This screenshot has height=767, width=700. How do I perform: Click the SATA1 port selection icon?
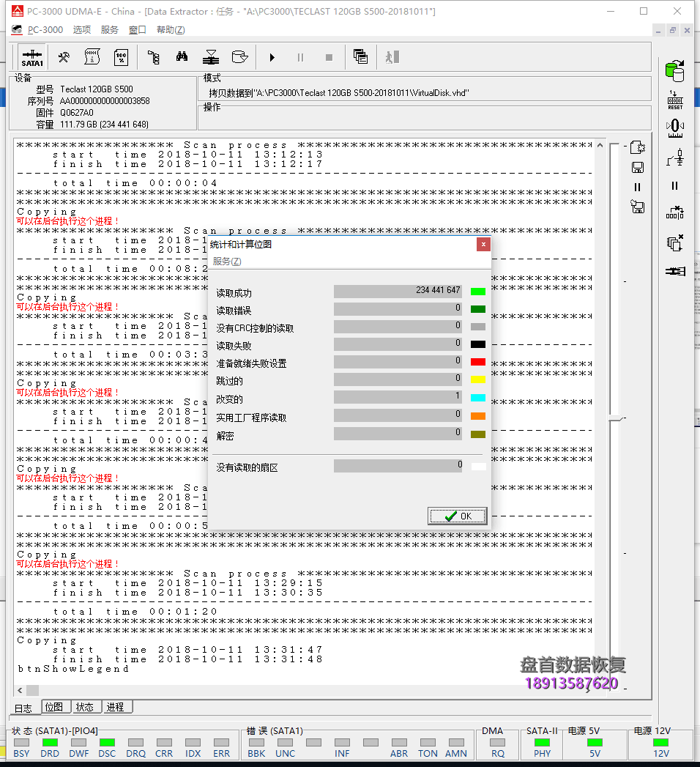[x=32, y=57]
